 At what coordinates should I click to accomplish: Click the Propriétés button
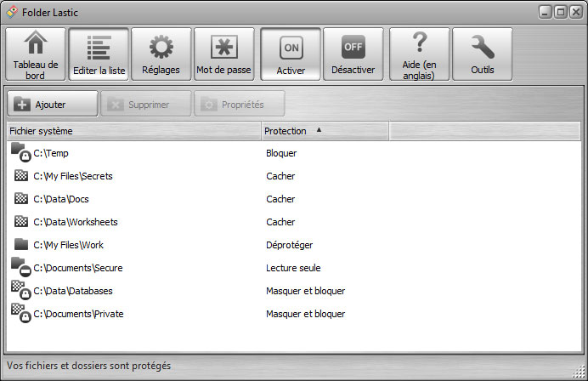coord(240,104)
